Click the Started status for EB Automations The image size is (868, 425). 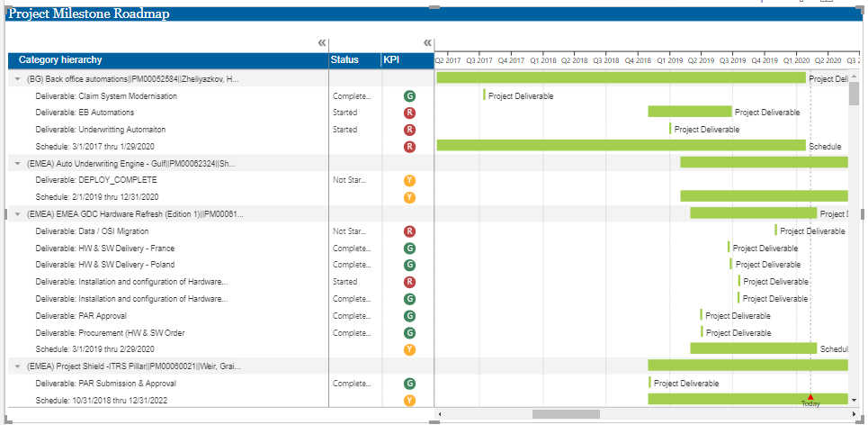pyautogui.click(x=345, y=113)
